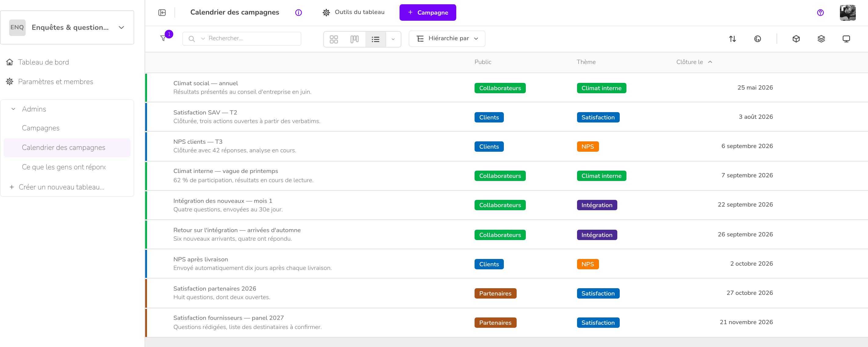Image resolution: width=868 pixels, height=347 pixels.
Task: Click Satisfaction tag on fournisseurs panel 2027 row
Action: pos(598,322)
